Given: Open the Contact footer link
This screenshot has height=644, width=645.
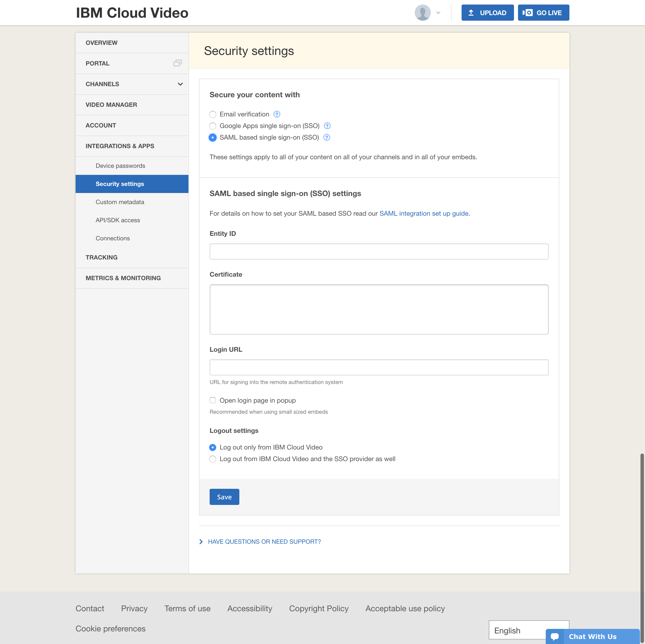Looking at the screenshot, I should click(90, 609).
